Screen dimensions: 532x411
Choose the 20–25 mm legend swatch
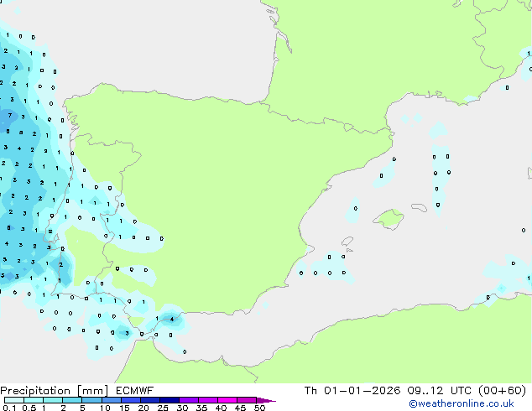click(149, 400)
